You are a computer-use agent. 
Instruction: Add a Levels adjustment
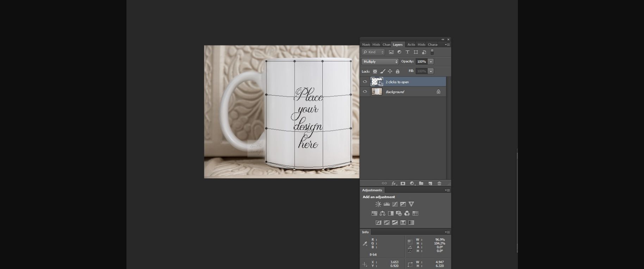(386, 204)
